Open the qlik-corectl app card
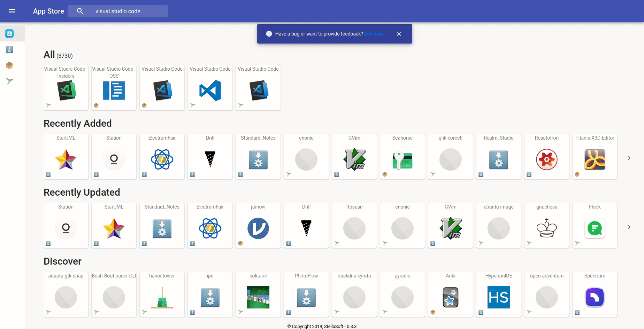Image resolution: width=644 pixels, height=329 pixels. coord(451,157)
